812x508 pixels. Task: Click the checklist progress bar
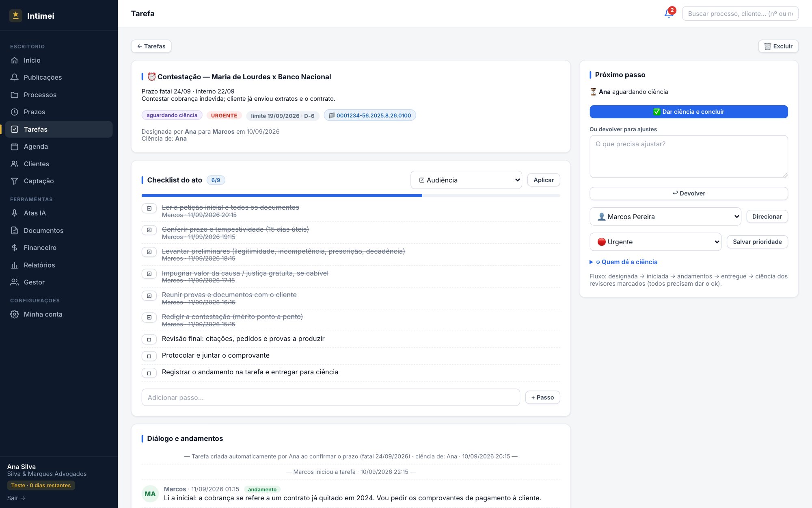[351, 196]
